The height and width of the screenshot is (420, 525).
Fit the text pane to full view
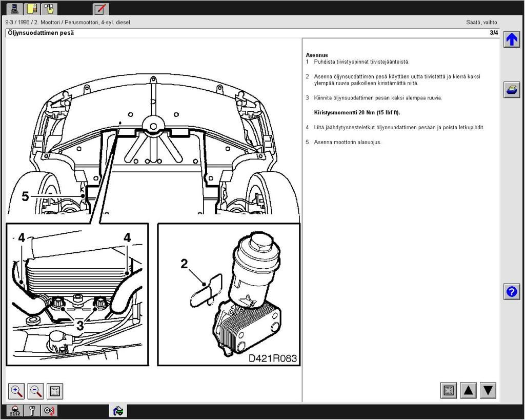449,391
